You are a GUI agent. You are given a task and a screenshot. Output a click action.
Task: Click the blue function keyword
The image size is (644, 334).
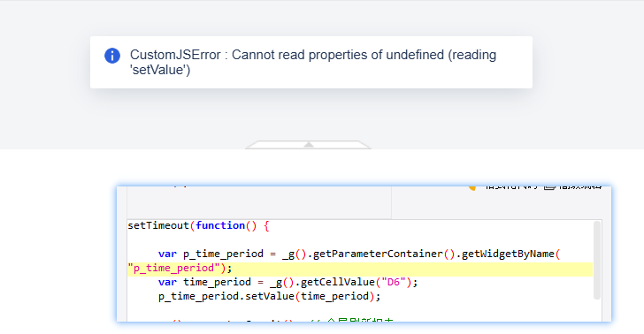pyautogui.click(x=220, y=225)
